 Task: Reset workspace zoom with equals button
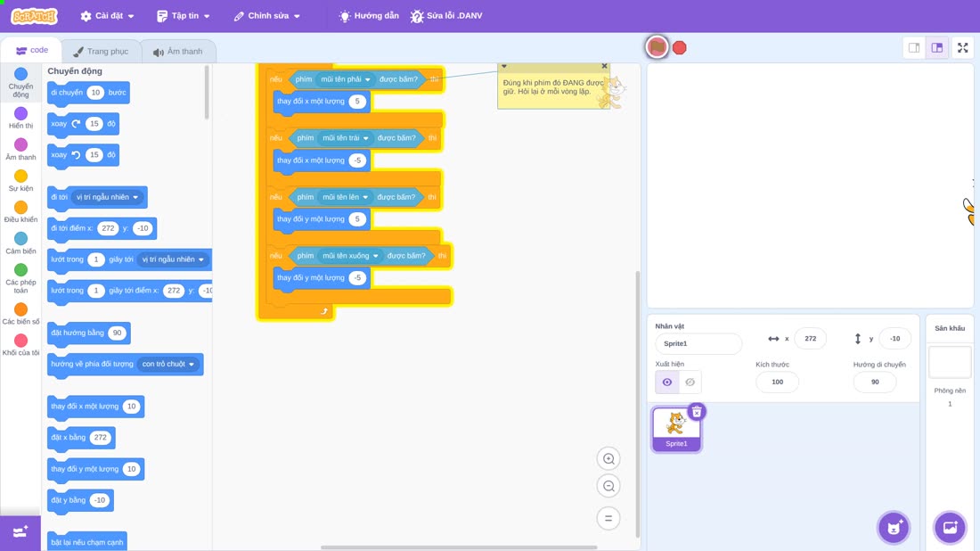click(608, 519)
